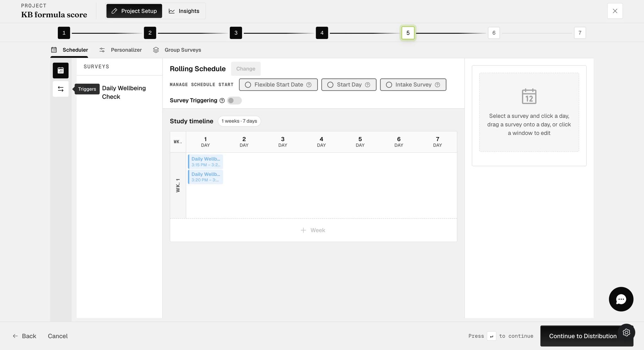Switch to the Scheduler tab
Image resolution: width=644 pixels, height=350 pixels.
[x=69, y=50]
